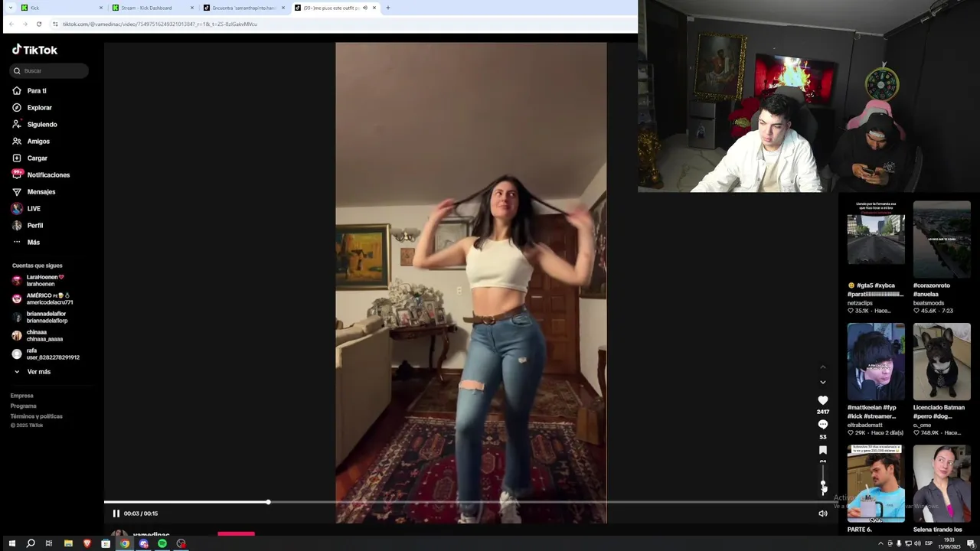Screen dimensions: 980x551
Task: Switch to Encuentra 'samanthapinto' tab
Action: pyautogui.click(x=243, y=8)
